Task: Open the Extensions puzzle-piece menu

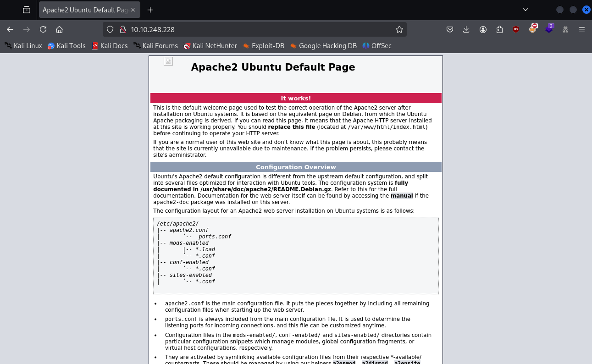Action: [x=499, y=29]
